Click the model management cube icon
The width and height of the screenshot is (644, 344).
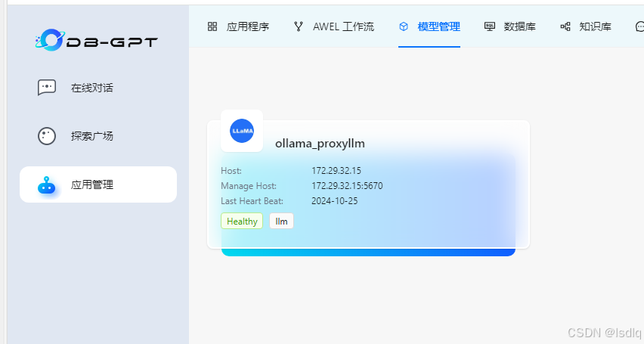point(404,26)
